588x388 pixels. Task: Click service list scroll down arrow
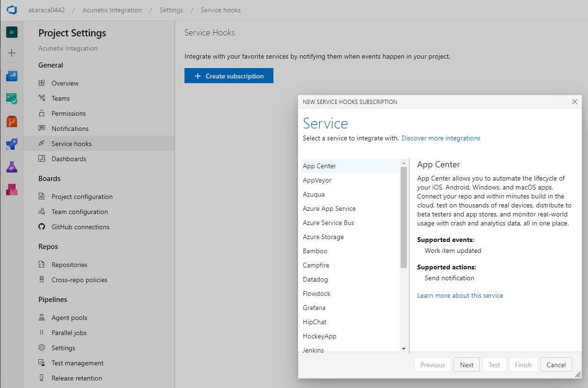[x=404, y=348]
